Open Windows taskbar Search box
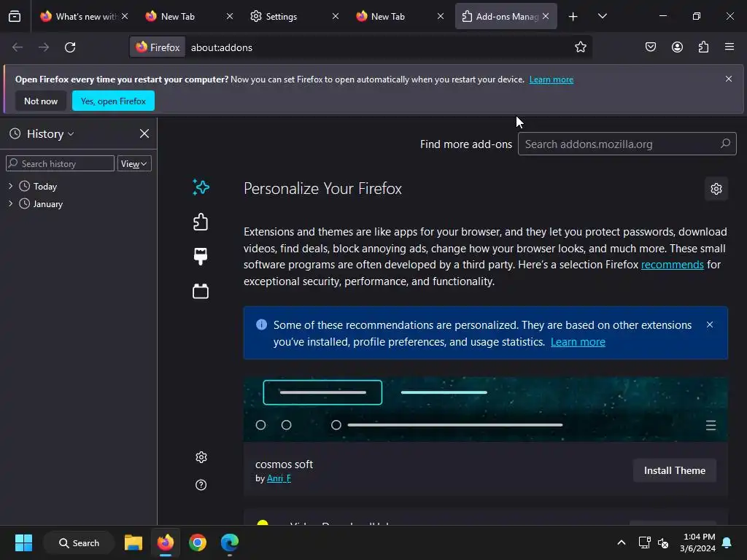Viewport: 747px width, 560px height. 79,542
